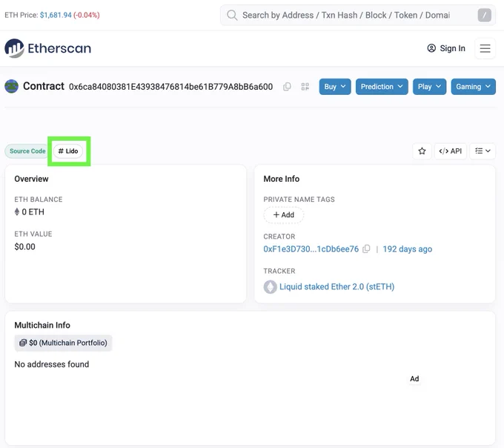Image resolution: width=504 pixels, height=448 pixels.
Task: Add address to watch list star
Action: (x=422, y=151)
